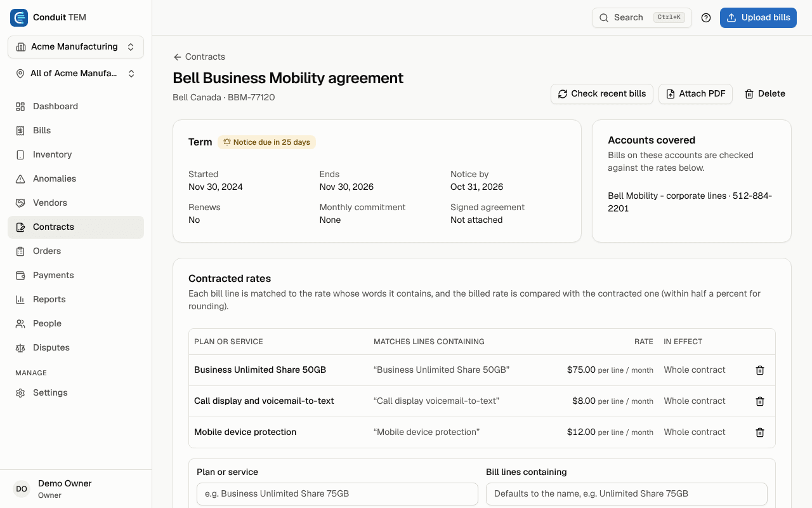Screen dimensions: 812x508
Task: Click the $12.00 per line / month rate
Action: (x=610, y=432)
